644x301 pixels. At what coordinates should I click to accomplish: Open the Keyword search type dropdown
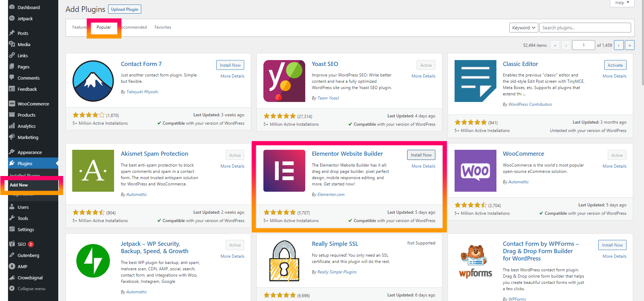point(524,28)
